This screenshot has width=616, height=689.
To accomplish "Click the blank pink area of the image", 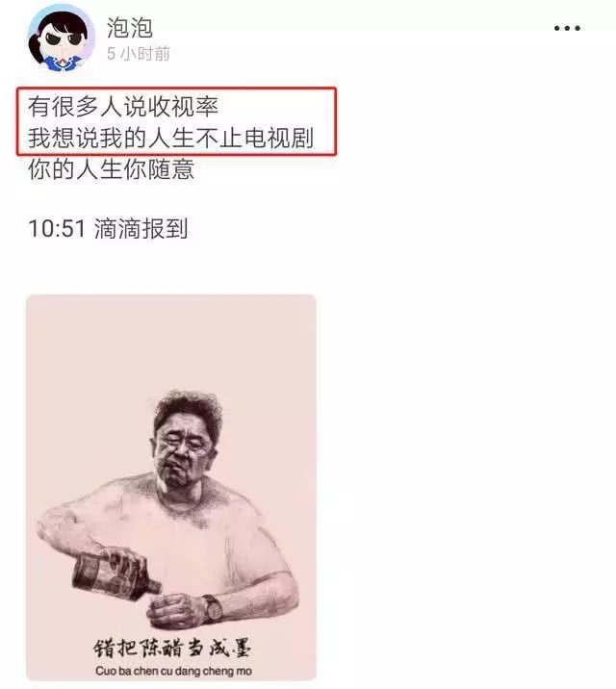I will point(171,343).
